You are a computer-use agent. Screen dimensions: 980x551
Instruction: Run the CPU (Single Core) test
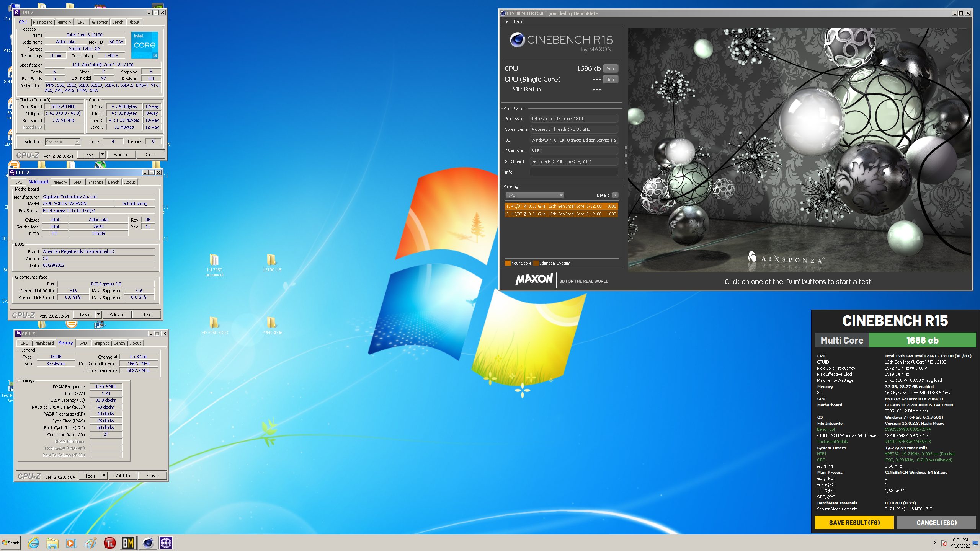tap(610, 80)
